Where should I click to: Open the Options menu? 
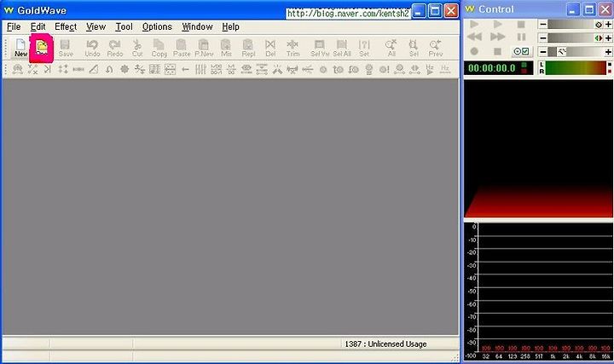point(157,26)
